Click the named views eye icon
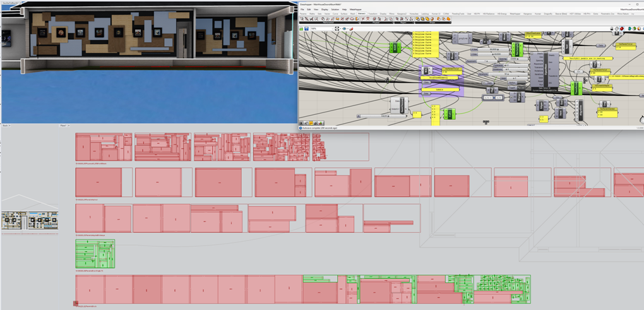The height and width of the screenshot is (310, 644). (x=345, y=28)
